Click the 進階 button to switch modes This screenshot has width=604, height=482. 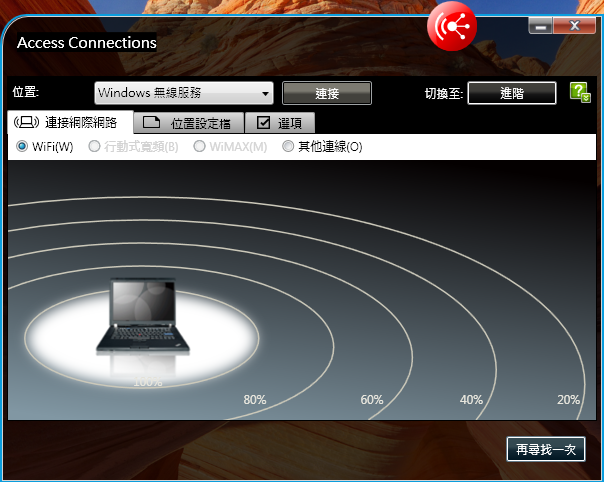point(512,93)
